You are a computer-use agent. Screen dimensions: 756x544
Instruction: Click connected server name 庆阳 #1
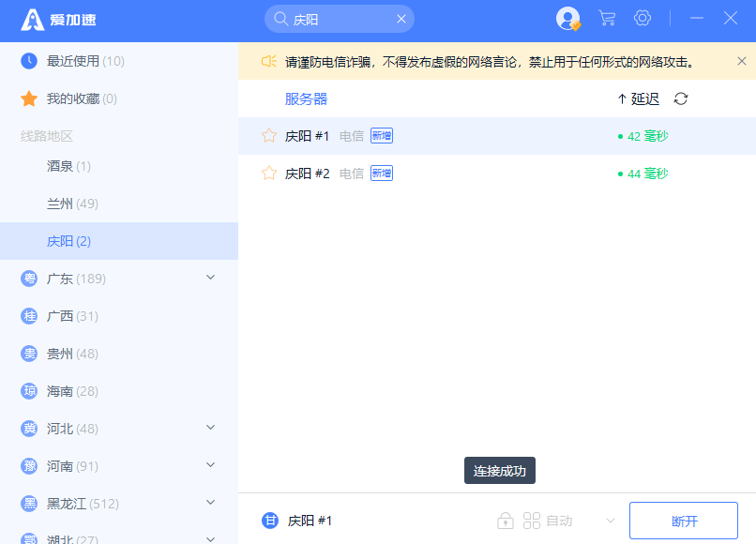coord(310,521)
